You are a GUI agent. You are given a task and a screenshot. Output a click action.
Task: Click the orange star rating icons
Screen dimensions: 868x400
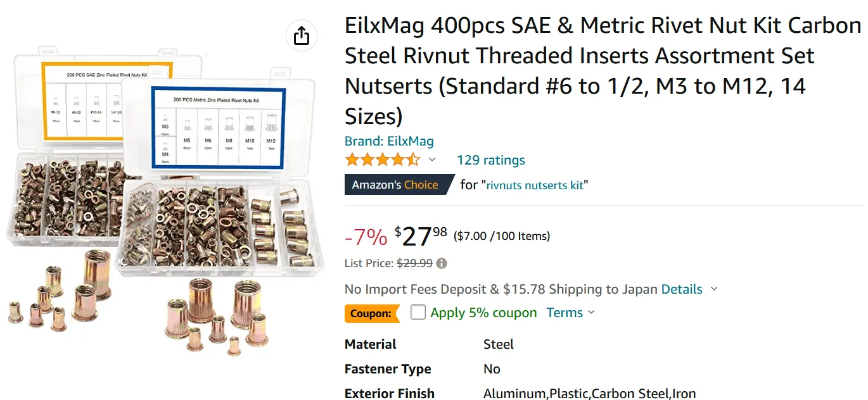coord(382,160)
